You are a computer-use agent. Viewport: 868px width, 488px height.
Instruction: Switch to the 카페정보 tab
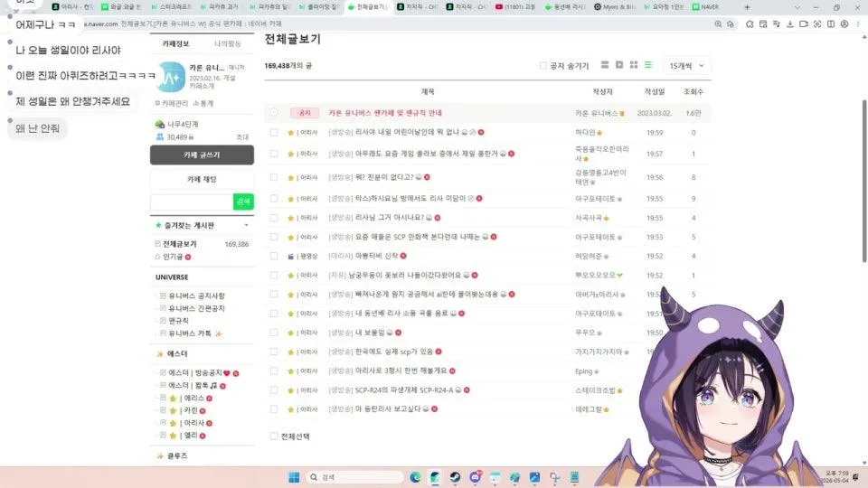pos(175,43)
